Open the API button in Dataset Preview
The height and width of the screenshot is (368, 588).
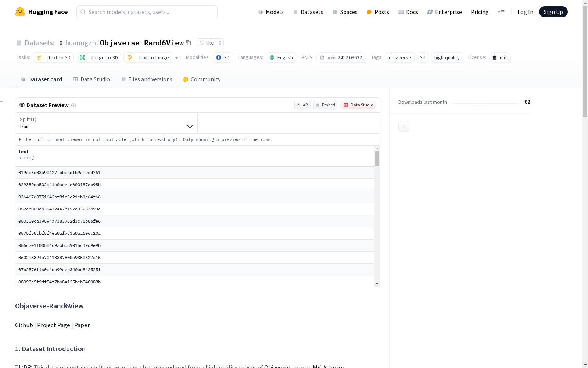pos(302,105)
